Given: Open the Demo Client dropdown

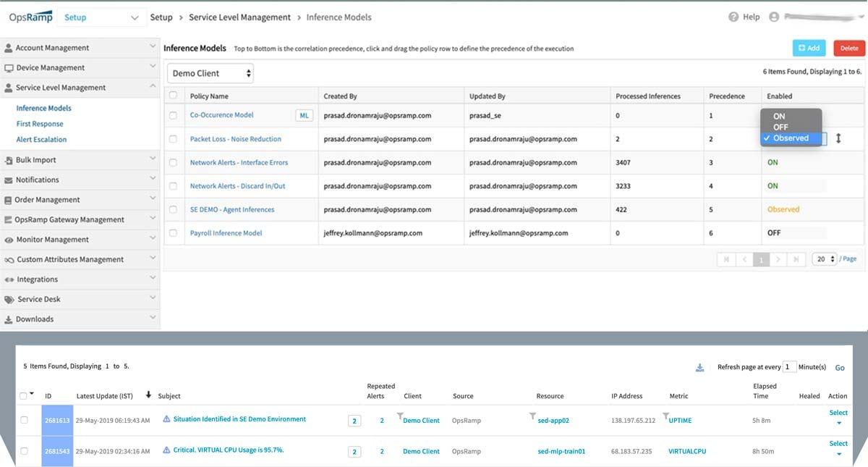Looking at the screenshot, I should 210,72.
